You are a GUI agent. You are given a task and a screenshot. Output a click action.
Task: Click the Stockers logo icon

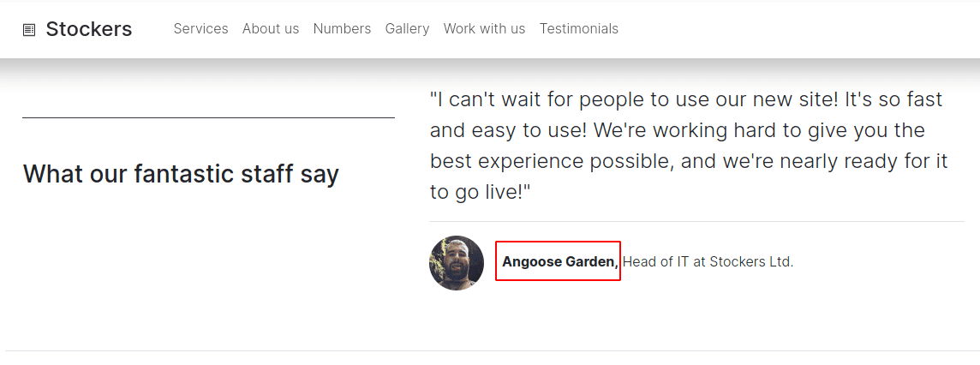click(x=29, y=30)
